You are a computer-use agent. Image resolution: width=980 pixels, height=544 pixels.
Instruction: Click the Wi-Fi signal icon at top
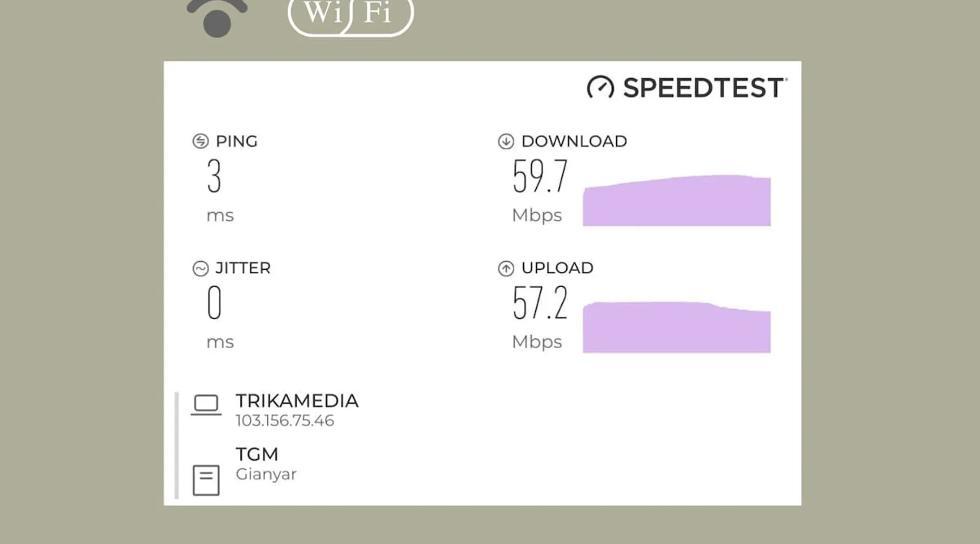pos(217,17)
